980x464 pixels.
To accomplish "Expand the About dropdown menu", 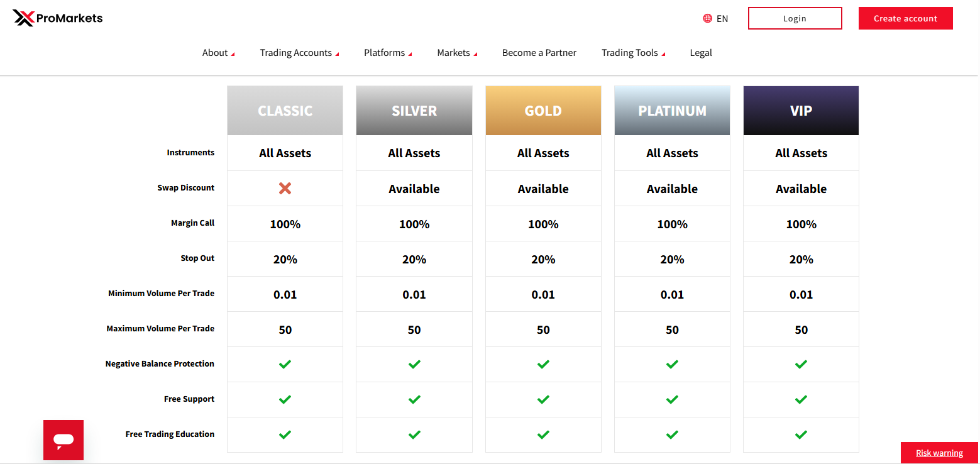I will point(218,53).
